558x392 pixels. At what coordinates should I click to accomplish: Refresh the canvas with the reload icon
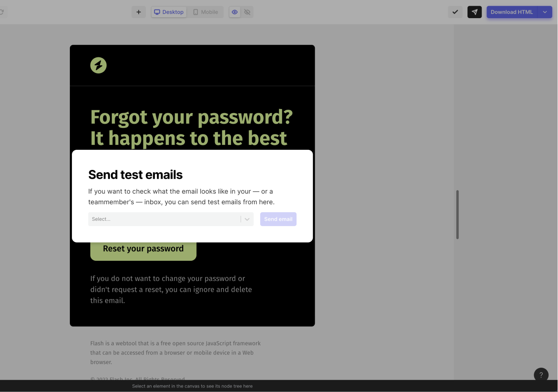point(2,12)
